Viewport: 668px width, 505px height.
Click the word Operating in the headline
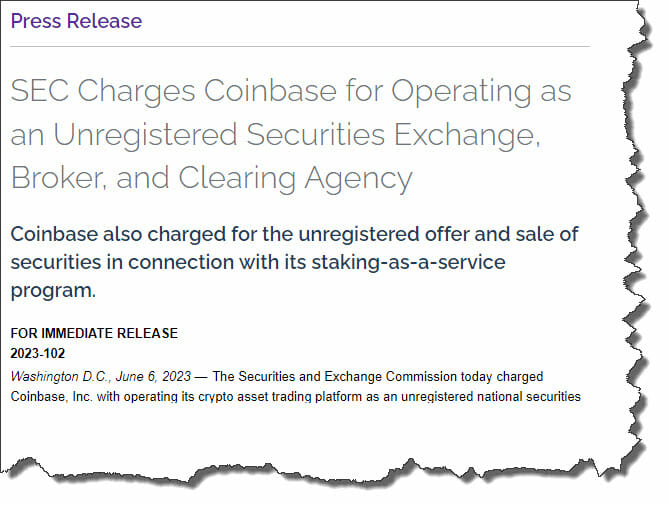[461, 92]
